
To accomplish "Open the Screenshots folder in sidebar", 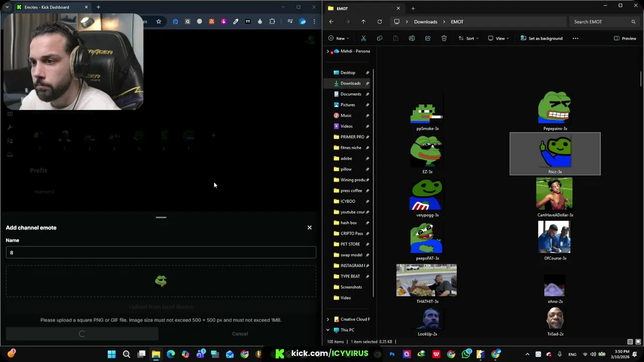I will [351, 287].
